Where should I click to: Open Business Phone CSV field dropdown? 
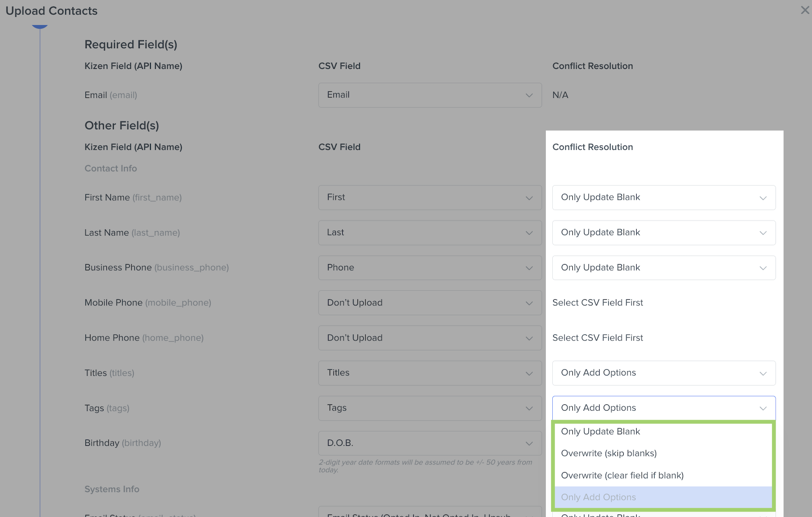tap(430, 268)
